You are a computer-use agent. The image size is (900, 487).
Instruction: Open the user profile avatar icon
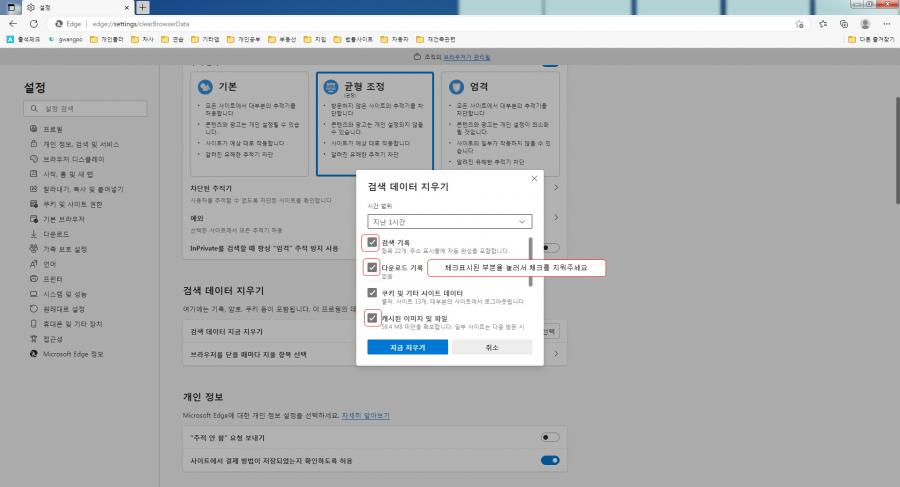(865, 23)
